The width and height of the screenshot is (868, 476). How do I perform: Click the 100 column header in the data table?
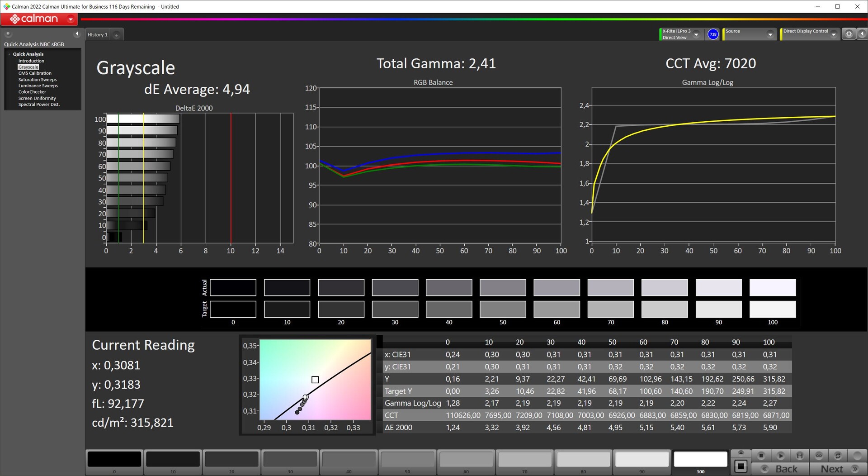point(769,342)
